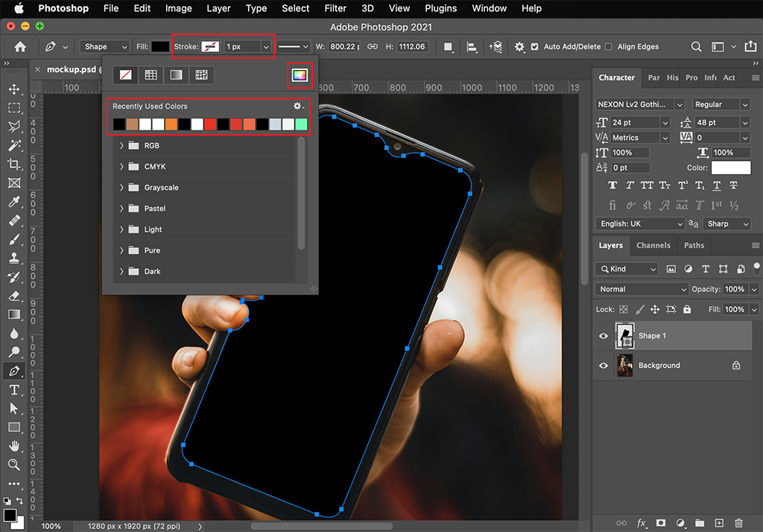
Task: Open swatches panel gear menu
Action: click(298, 106)
